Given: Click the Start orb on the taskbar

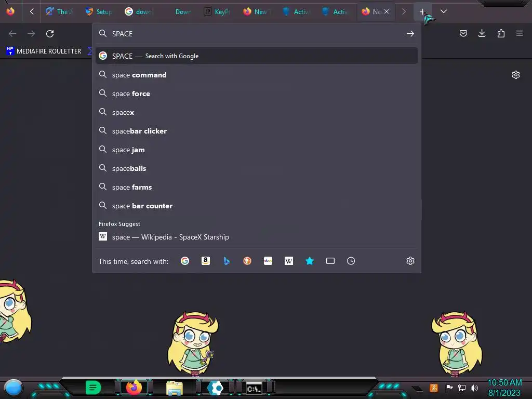Looking at the screenshot, I should tap(13, 388).
